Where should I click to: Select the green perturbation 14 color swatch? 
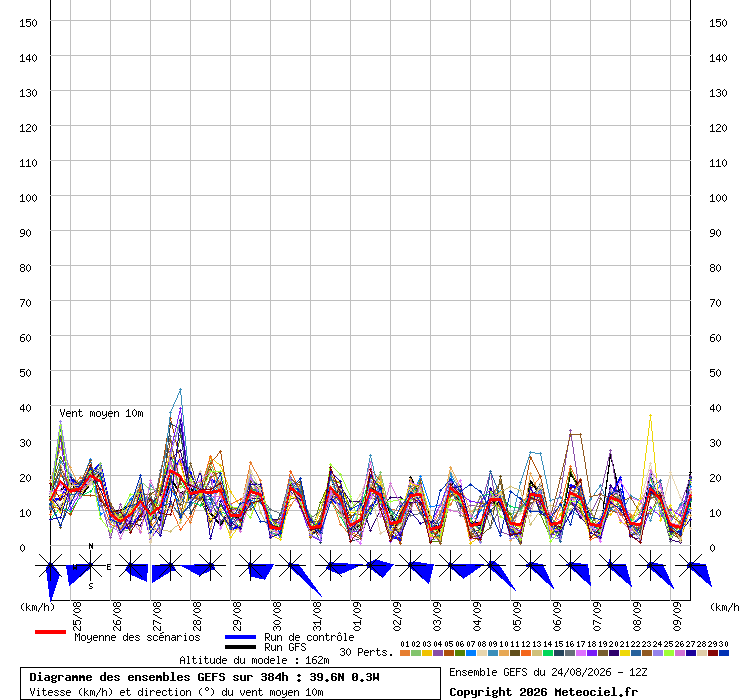pos(547,653)
